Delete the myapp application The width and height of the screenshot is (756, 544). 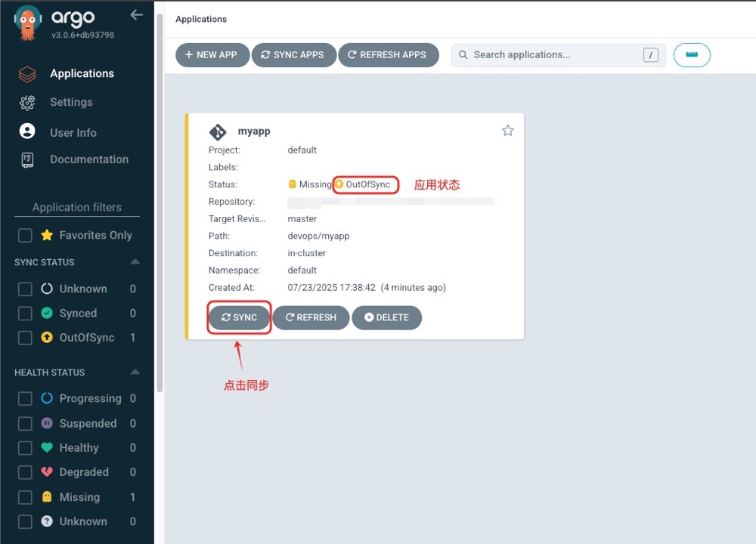(x=386, y=317)
